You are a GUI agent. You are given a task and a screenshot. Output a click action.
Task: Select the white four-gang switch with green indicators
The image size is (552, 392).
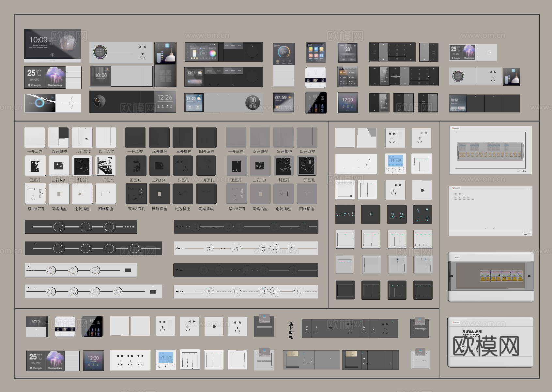pos(423,239)
